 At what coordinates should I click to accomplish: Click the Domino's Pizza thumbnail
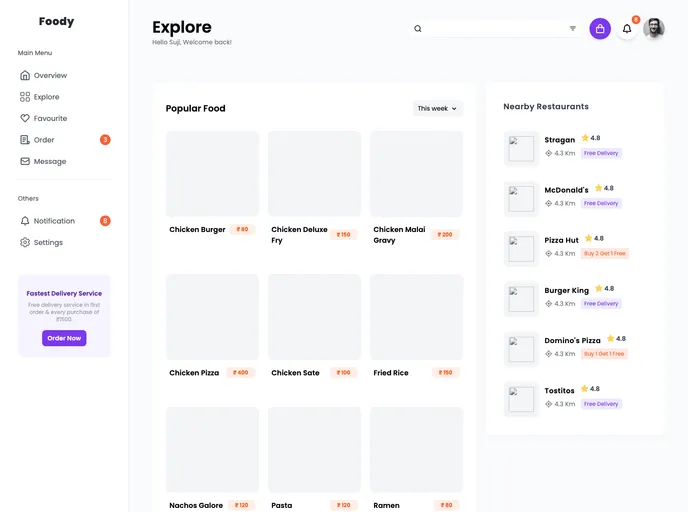[x=521, y=349]
